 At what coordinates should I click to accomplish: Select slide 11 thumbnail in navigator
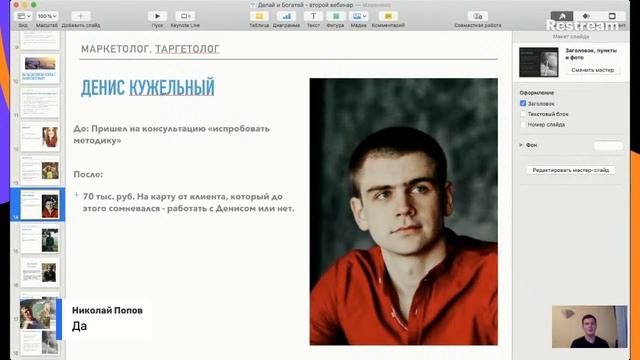(x=40, y=103)
